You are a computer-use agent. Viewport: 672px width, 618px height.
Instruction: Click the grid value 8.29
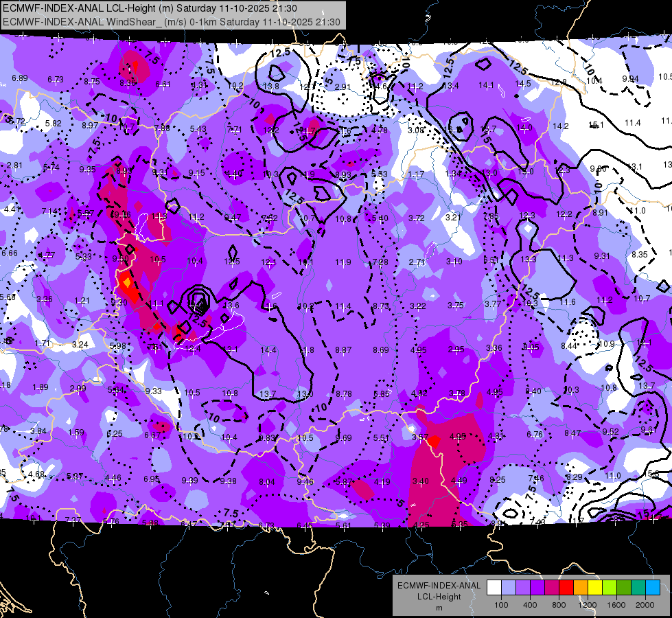575,477
